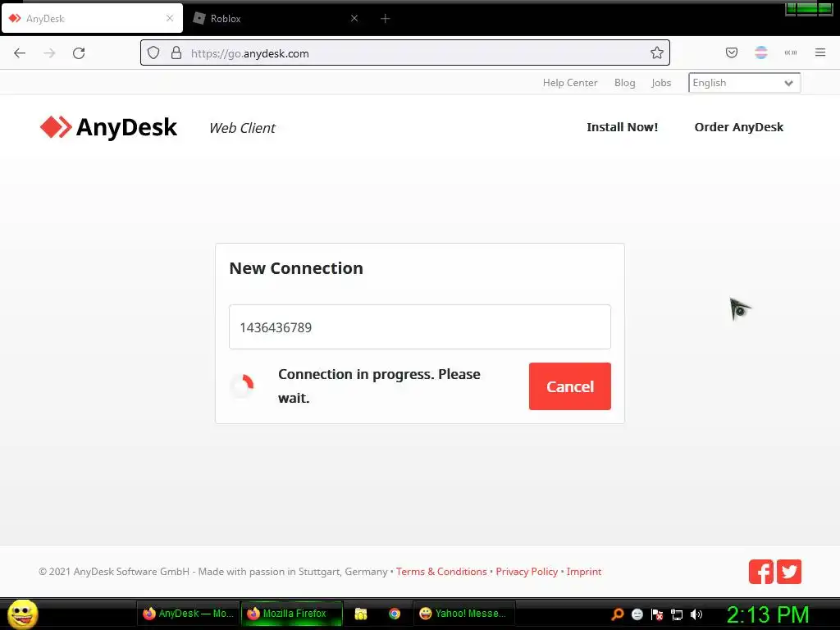This screenshot has height=630, width=840.
Task: Open the Pocket save icon
Action: click(x=731, y=52)
